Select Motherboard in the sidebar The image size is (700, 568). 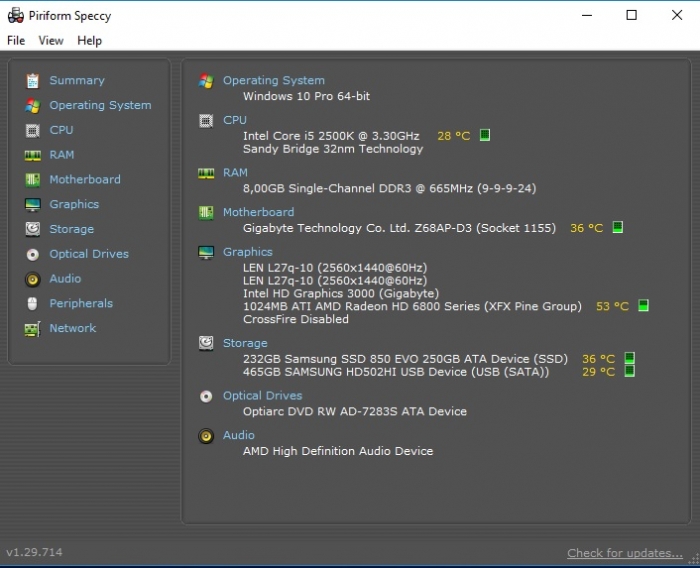(x=85, y=180)
